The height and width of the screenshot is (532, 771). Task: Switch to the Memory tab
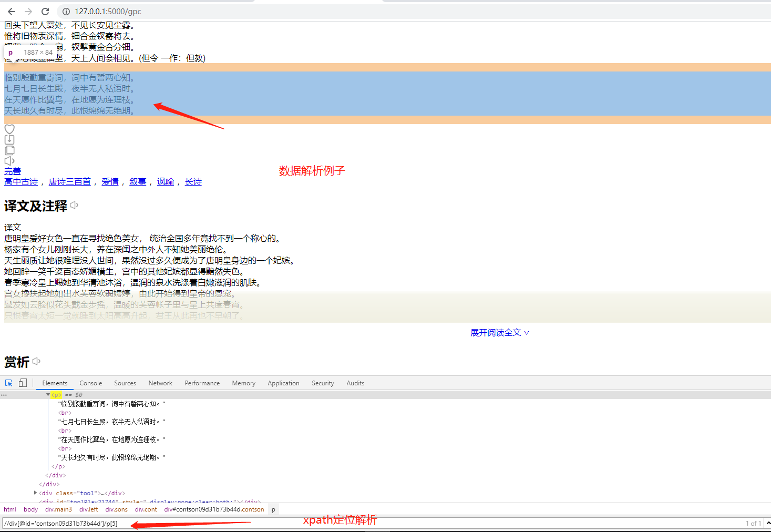coord(244,383)
